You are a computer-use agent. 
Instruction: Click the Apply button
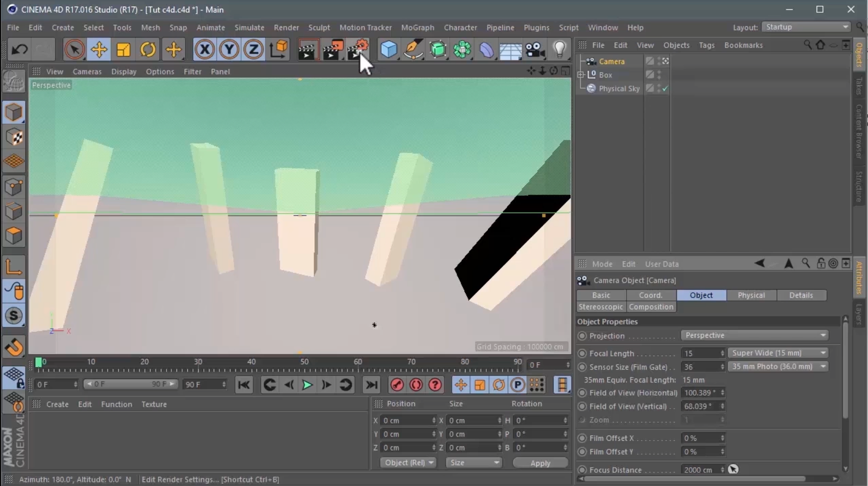coord(540,463)
